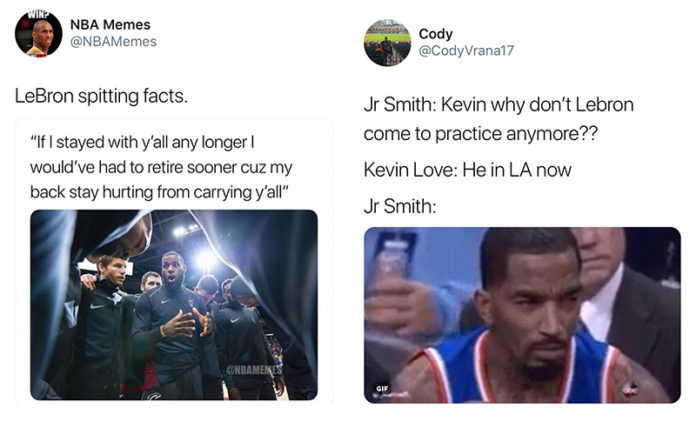Open the @CodyVrana17 handle link
696x435 pixels.
coord(466,51)
